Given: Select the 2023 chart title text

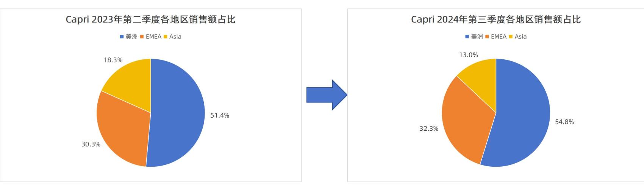Looking at the screenshot, I should click(151, 19).
